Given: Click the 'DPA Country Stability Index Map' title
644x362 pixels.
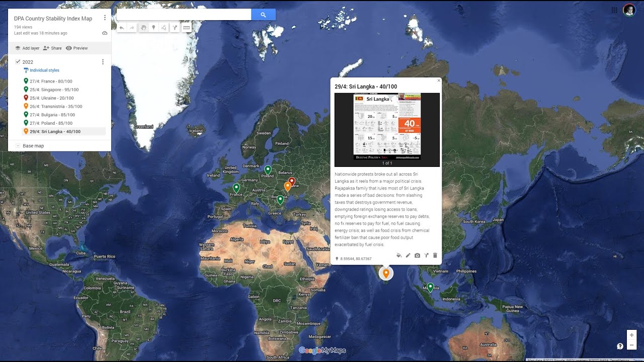Looking at the screenshot, I should 53,19.
